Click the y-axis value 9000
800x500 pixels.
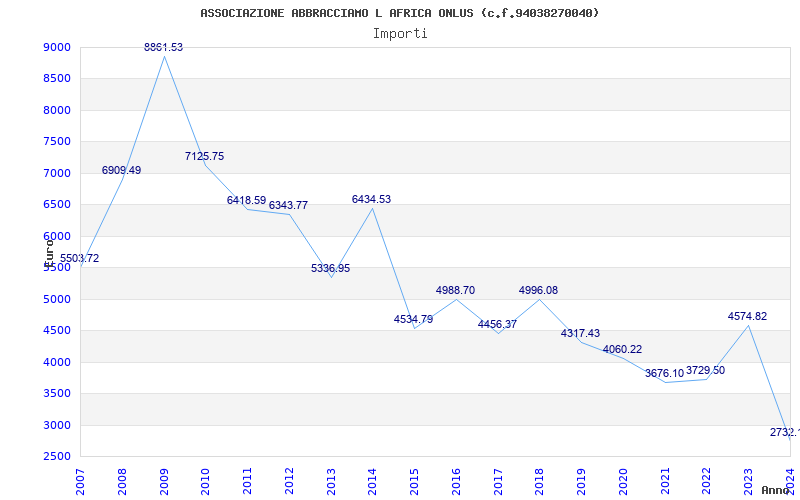(x=57, y=47)
